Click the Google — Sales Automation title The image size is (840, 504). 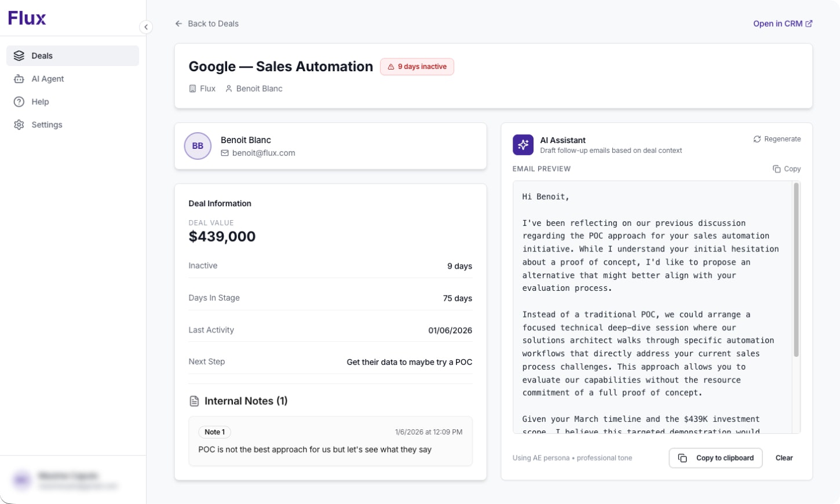coord(281,67)
